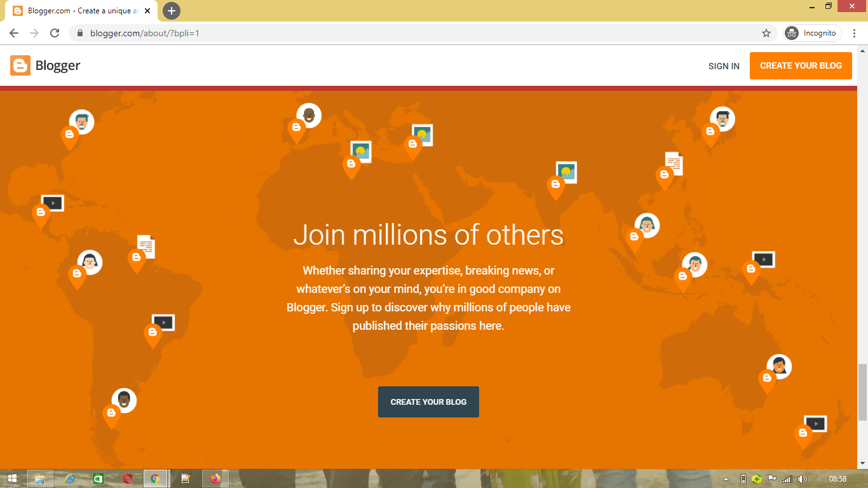This screenshot has height=488, width=868.
Task: Open the Windows Store taskbar icon
Action: click(x=98, y=478)
